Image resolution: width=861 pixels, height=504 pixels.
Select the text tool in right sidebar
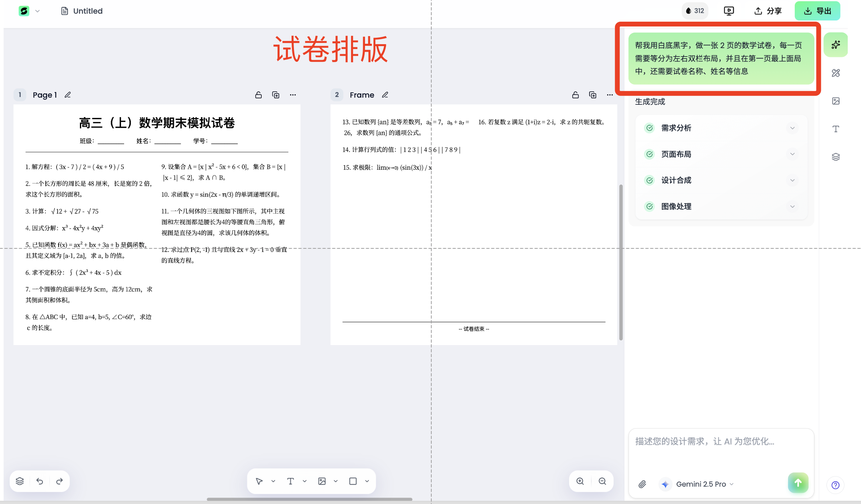[x=836, y=129]
